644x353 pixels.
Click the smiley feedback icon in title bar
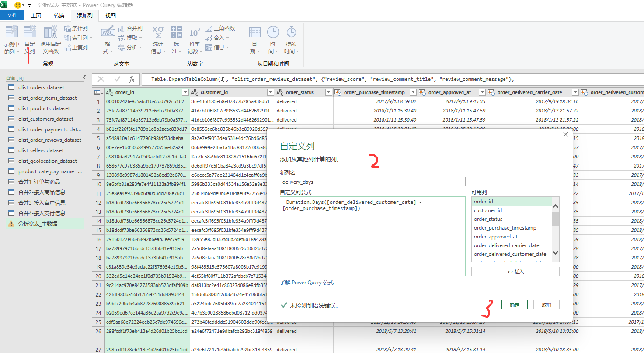pyautogui.click(x=18, y=5)
